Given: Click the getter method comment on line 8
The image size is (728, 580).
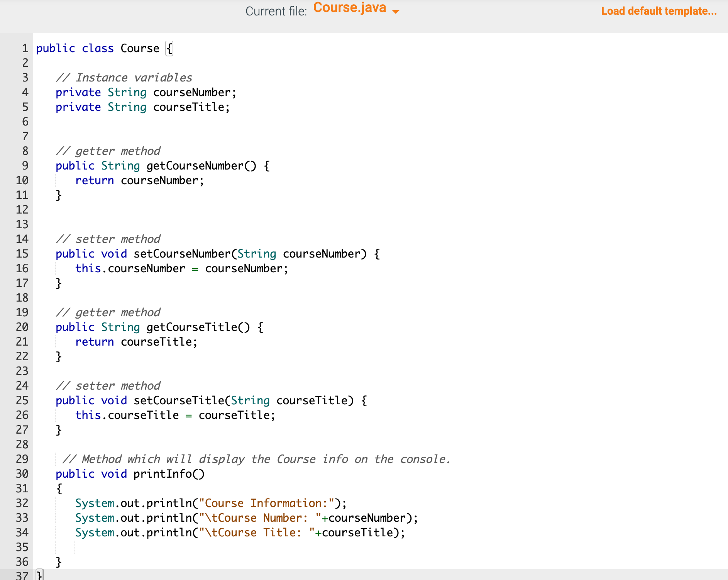Looking at the screenshot, I should coord(108,151).
